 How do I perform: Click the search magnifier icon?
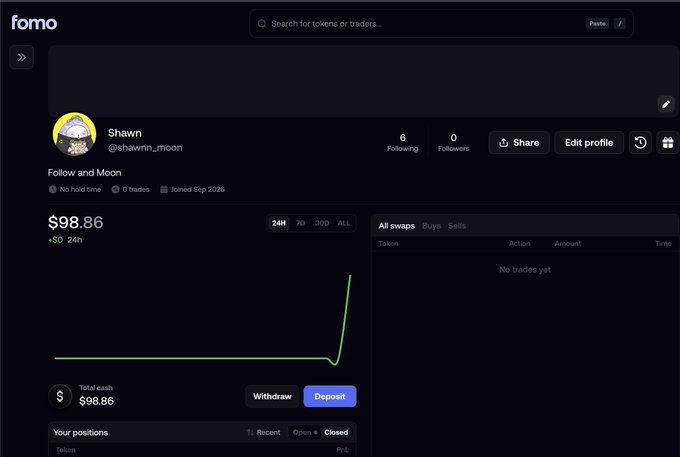[x=262, y=23]
